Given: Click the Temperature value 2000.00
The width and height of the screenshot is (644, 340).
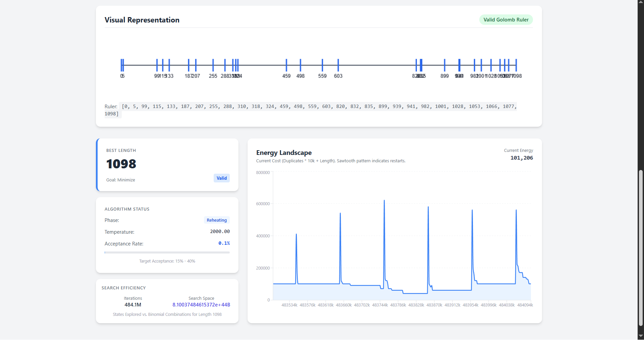Looking at the screenshot, I should pos(220,232).
